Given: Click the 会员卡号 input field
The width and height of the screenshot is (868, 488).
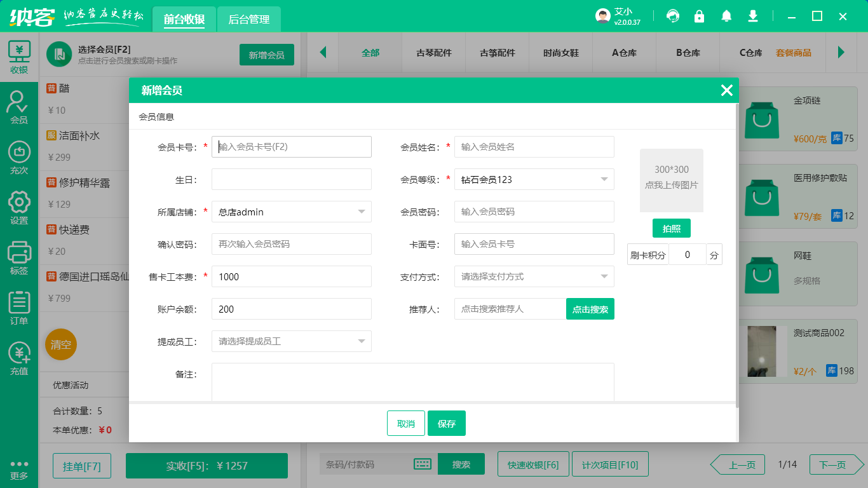Looking at the screenshot, I should (x=292, y=147).
